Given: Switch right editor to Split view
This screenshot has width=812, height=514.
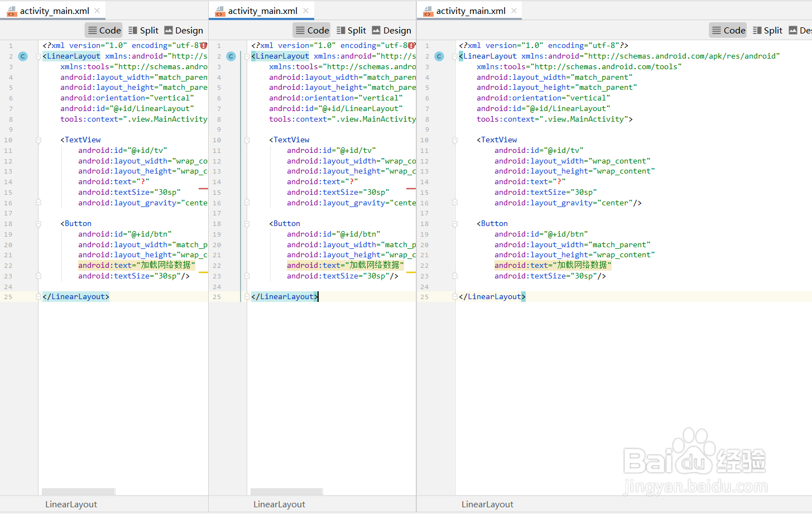Looking at the screenshot, I should 768,30.
